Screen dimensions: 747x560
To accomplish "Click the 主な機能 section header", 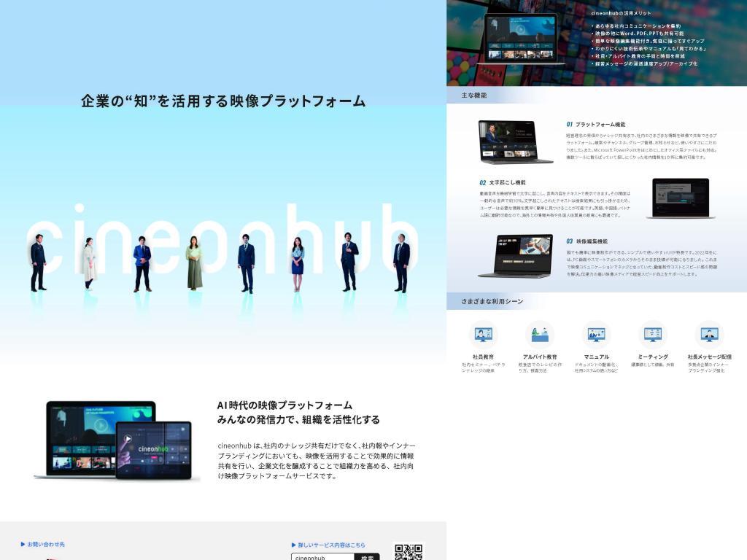I will 474,96.
